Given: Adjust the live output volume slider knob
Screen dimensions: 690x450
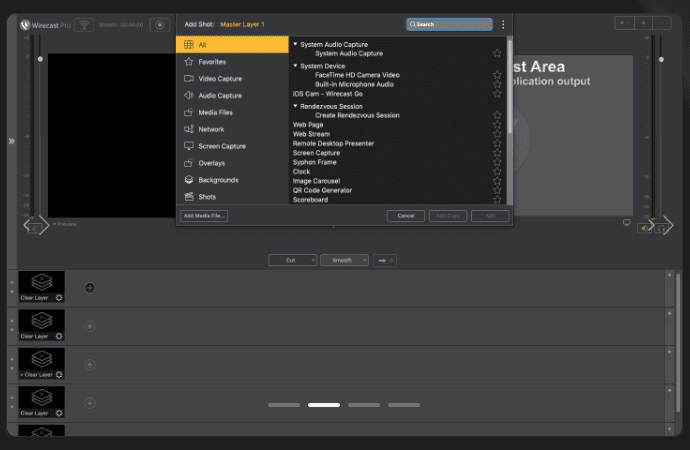Looking at the screenshot, I should point(661,59).
